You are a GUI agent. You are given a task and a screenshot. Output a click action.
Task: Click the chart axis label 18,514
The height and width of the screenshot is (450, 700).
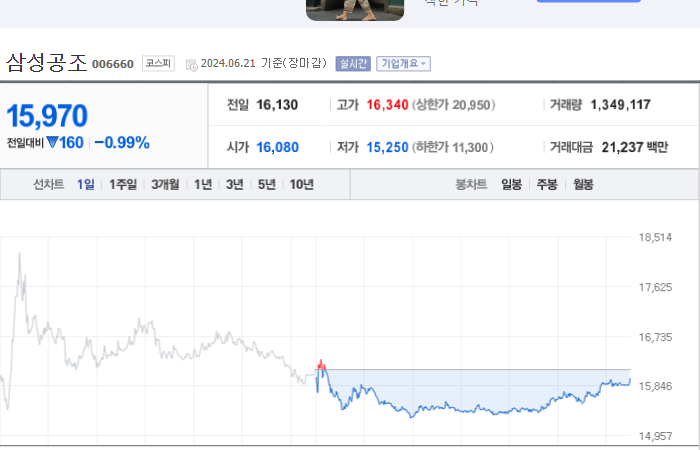click(655, 237)
